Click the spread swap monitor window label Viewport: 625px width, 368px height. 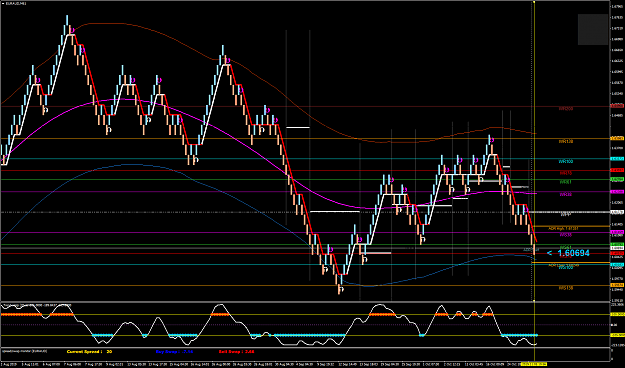[x=25, y=351]
